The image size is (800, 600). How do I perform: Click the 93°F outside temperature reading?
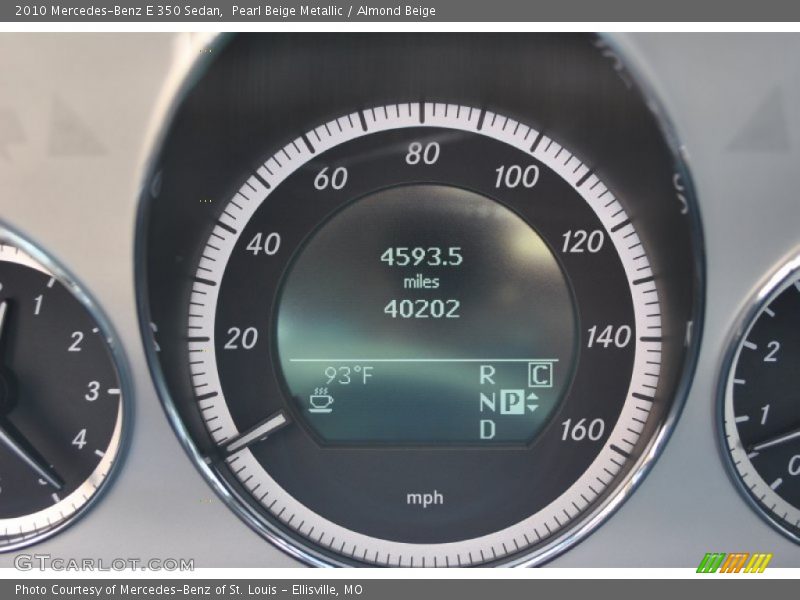349,376
